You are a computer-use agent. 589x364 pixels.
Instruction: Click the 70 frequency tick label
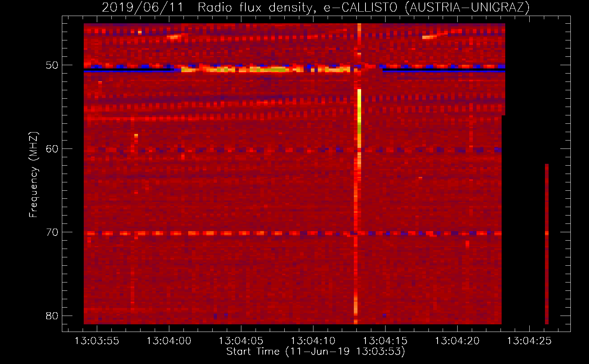point(52,232)
